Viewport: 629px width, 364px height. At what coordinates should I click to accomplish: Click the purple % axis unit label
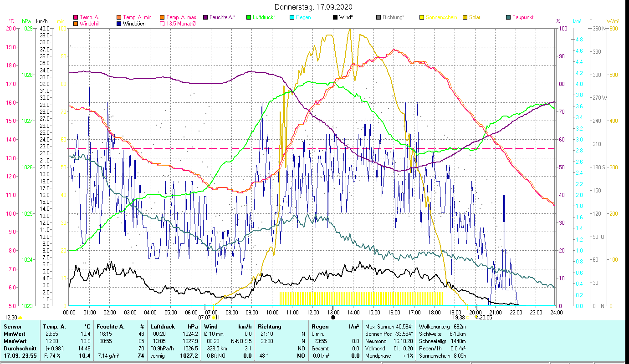coord(558,21)
